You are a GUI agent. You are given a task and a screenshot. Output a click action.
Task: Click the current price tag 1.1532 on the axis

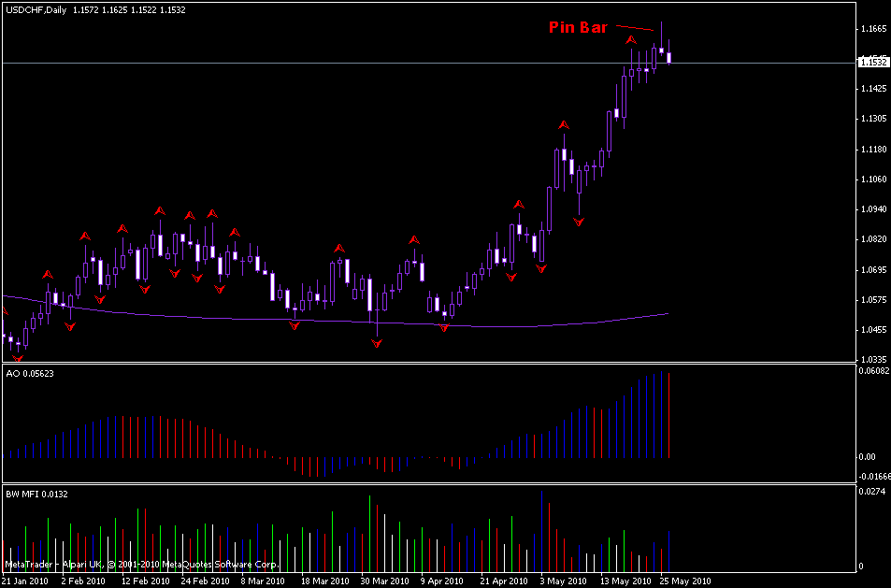(x=873, y=63)
